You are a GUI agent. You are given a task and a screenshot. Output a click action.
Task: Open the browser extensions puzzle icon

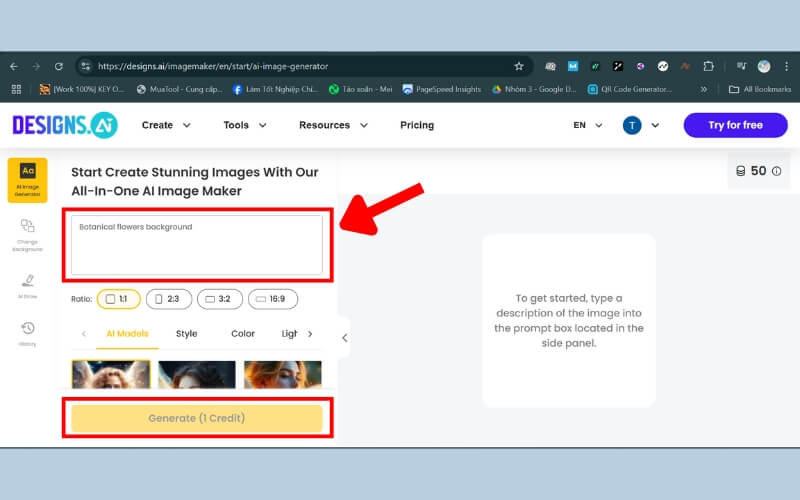[x=708, y=66]
